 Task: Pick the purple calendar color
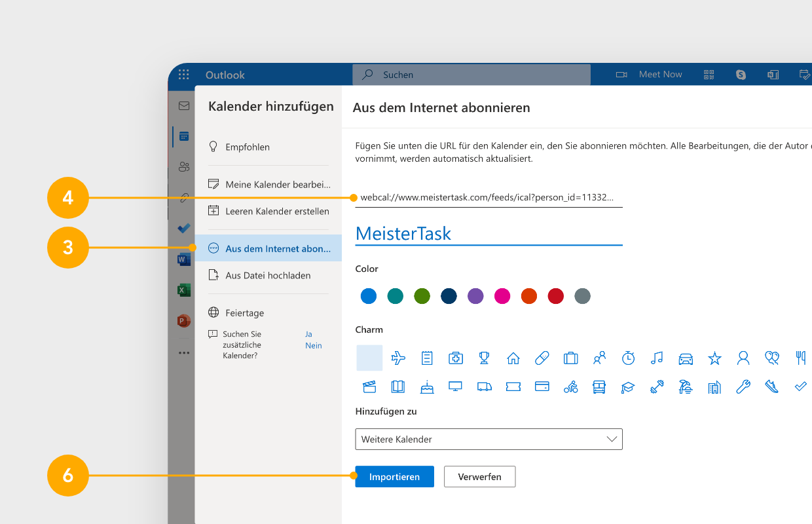point(475,296)
